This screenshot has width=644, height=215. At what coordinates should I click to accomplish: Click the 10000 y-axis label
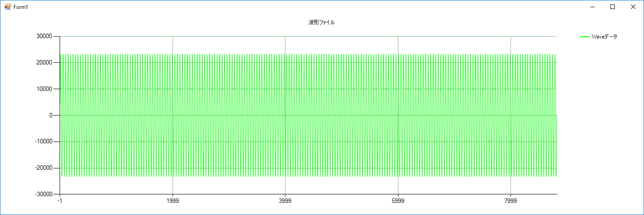click(x=44, y=89)
